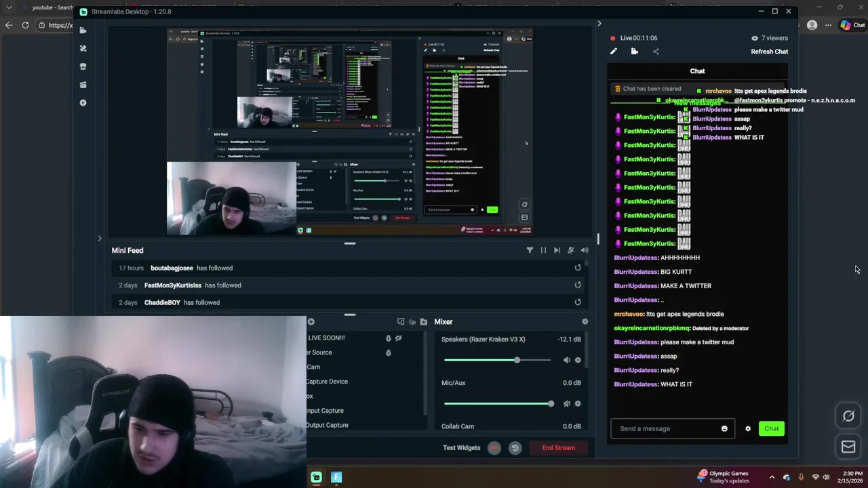Open the App Store icon in sidebar
868x488 pixels.
(83, 66)
